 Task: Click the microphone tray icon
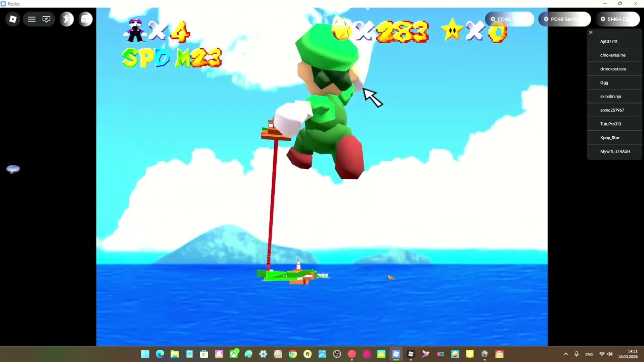click(x=577, y=354)
